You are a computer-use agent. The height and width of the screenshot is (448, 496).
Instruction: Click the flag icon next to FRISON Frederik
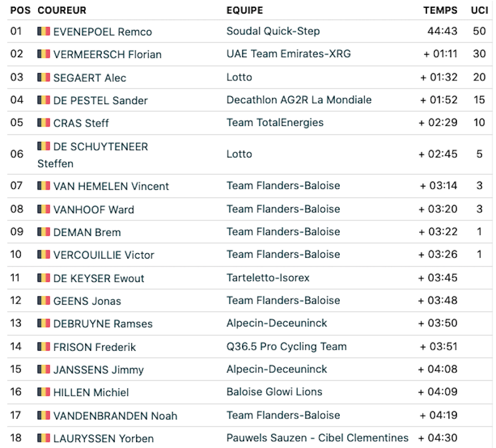[x=44, y=346]
